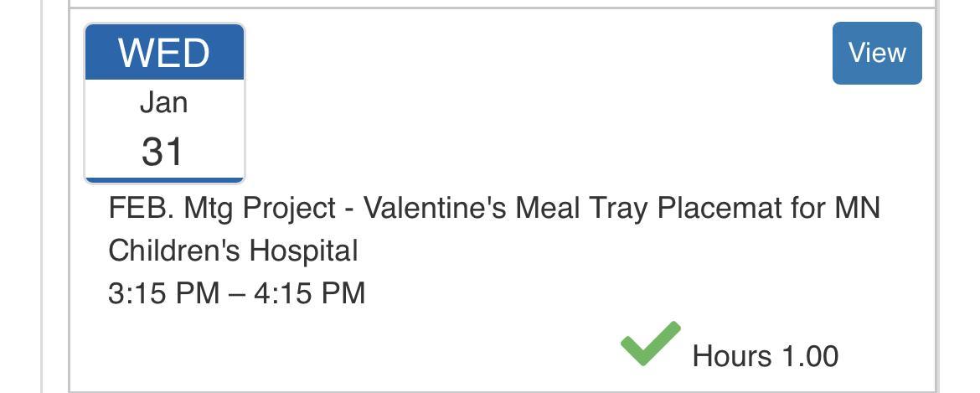Click the day number 31 on badge
Screen dimensions: 980x393
pyautogui.click(x=162, y=152)
